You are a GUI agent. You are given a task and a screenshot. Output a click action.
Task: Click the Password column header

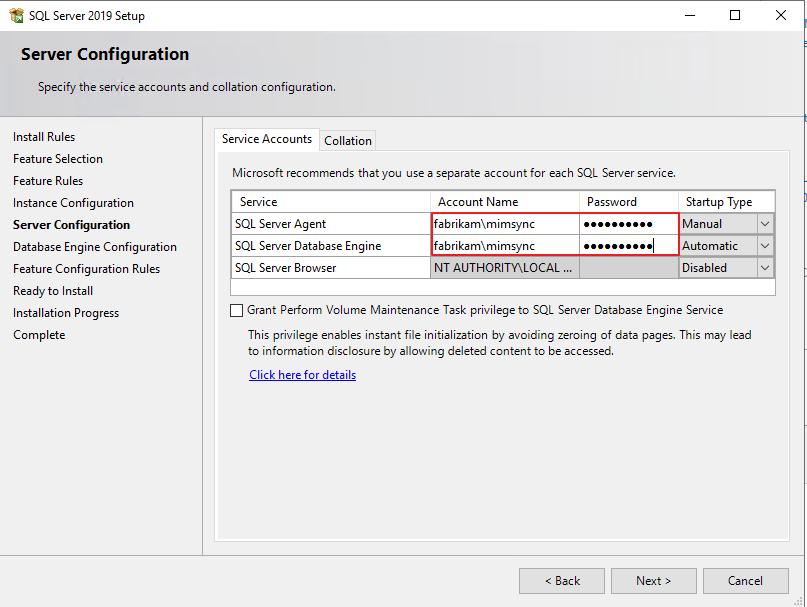coord(629,202)
